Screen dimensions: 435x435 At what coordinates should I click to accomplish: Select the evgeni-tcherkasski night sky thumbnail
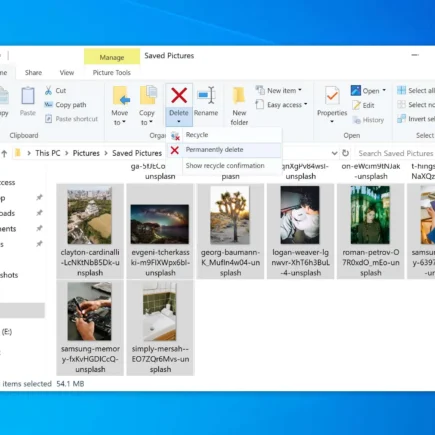pyautogui.click(x=160, y=224)
